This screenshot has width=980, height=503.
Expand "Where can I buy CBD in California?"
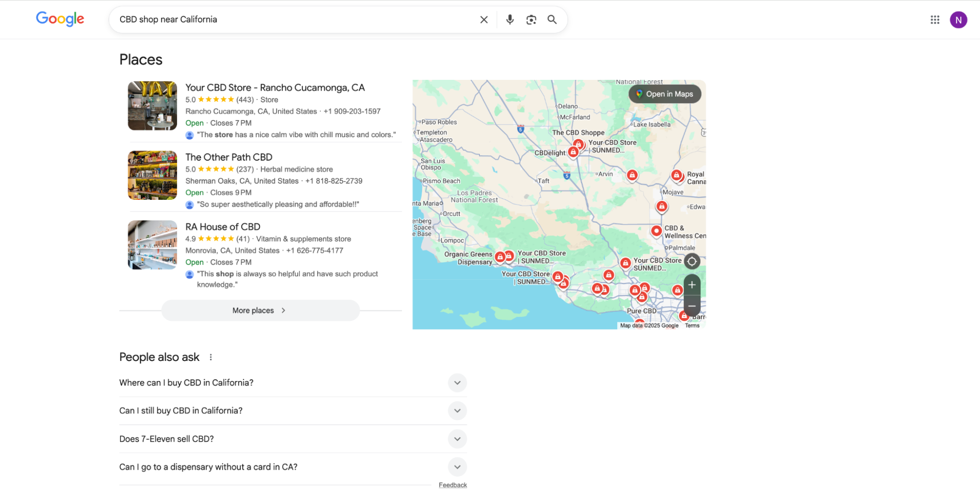pos(457,383)
